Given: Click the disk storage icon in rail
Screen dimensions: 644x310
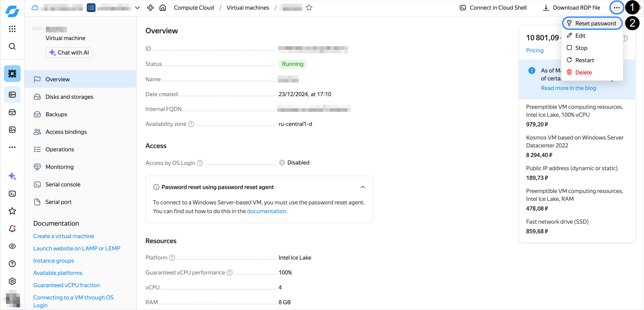Looking at the screenshot, I should [x=12, y=112].
